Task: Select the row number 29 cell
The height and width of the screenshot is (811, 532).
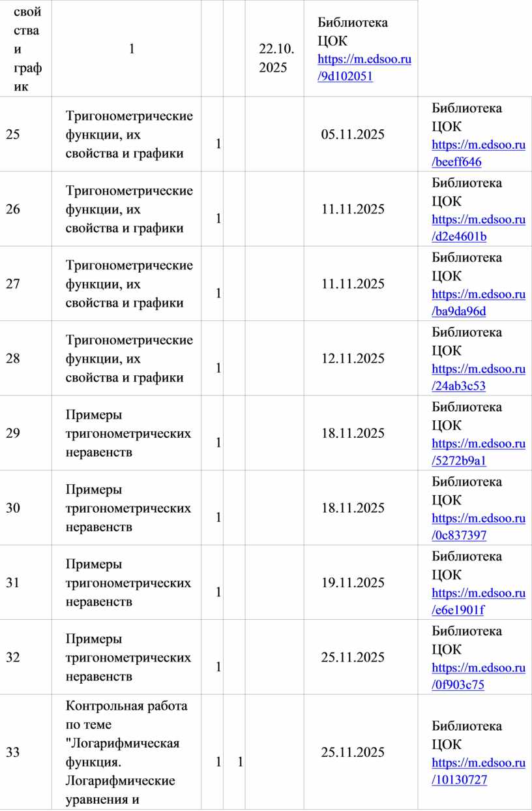Action: (13, 433)
